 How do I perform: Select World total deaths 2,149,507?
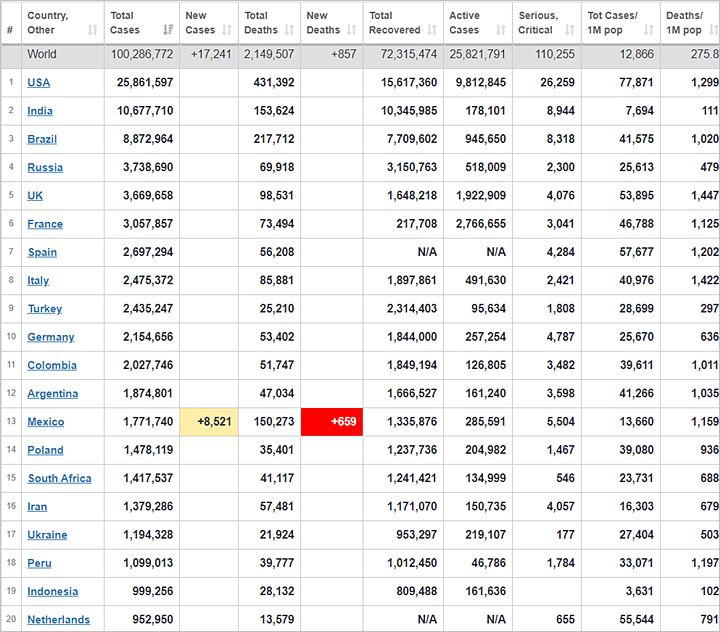[269, 54]
